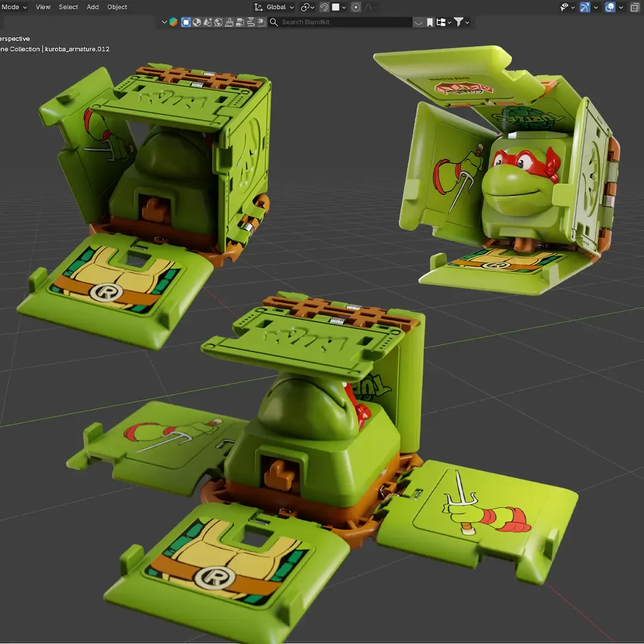
Task: Select the BlenderKit HDR world icon
Action: 218,22
